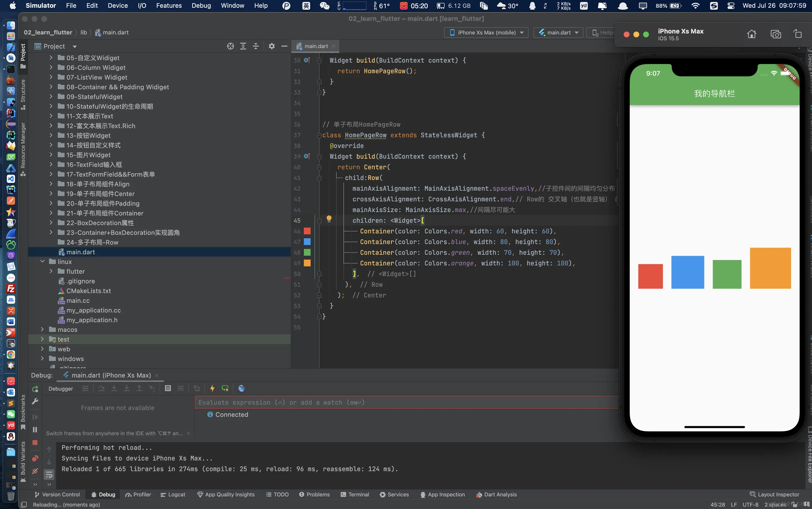Viewport: 812px width, 509px height.
Task: Open Problems tool window
Action: point(314,495)
